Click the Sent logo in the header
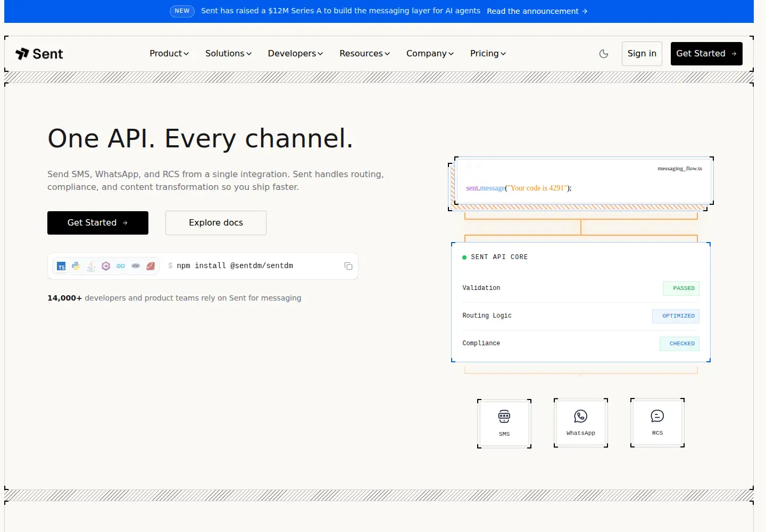The height and width of the screenshot is (532, 766). point(39,54)
